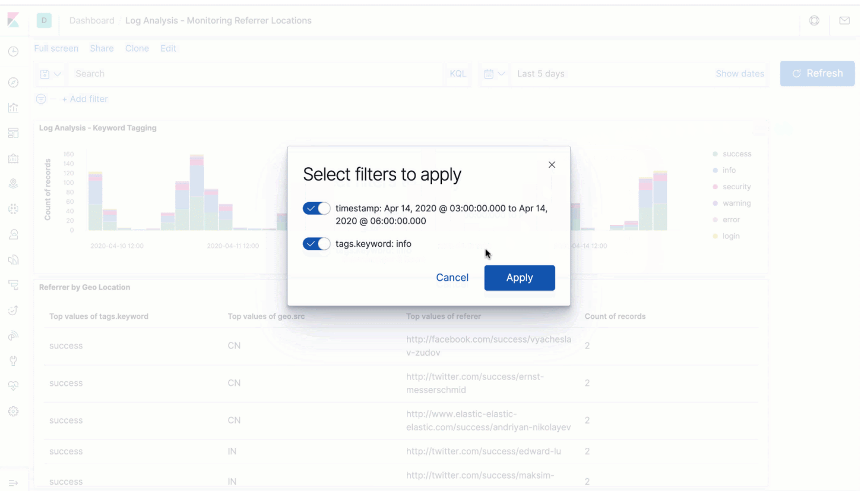
Task: Select the Edit menu item
Action: click(x=168, y=48)
